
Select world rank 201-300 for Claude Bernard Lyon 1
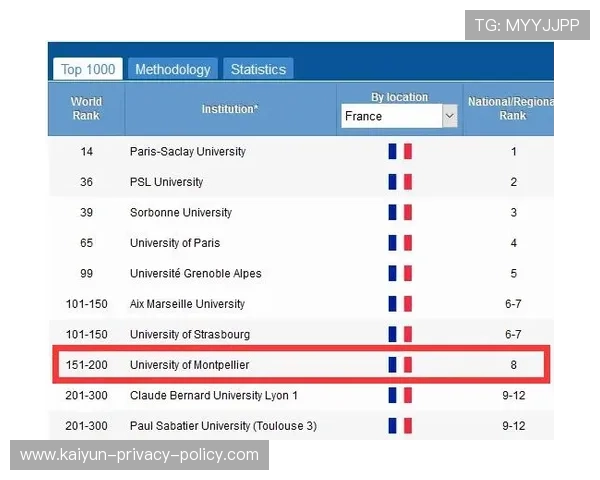click(86, 395)
